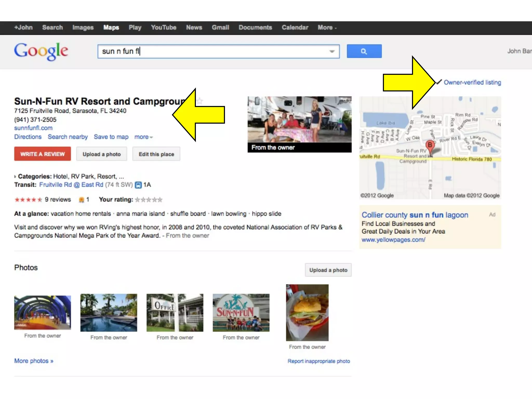The height and width of the screenshot is (399, 532).
Task: Click the orange reviewer badge icon
Action: pos(82,199)
